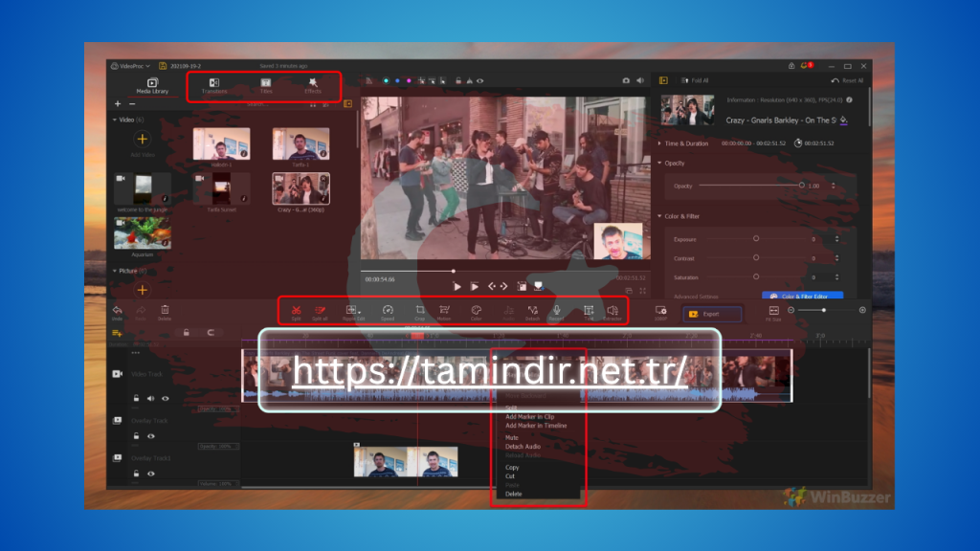This screenshot has width=980, height=551.
Task: Select the Tarifa Sunset video thumbnail
Action: click(221, 188)
